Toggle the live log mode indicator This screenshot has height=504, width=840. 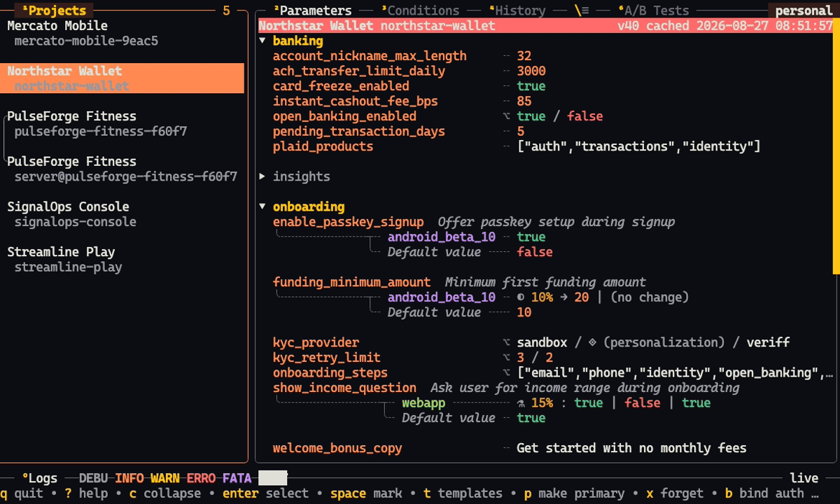tap(804, 478)
